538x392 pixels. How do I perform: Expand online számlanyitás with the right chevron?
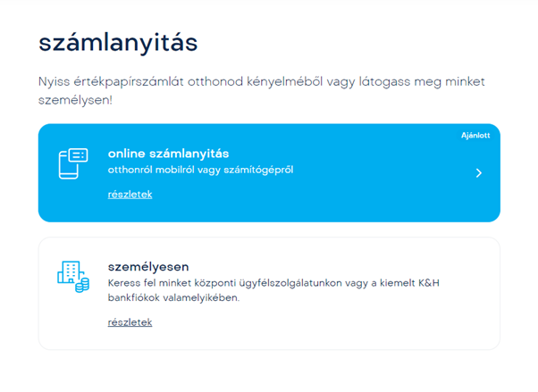pos(479,173)
